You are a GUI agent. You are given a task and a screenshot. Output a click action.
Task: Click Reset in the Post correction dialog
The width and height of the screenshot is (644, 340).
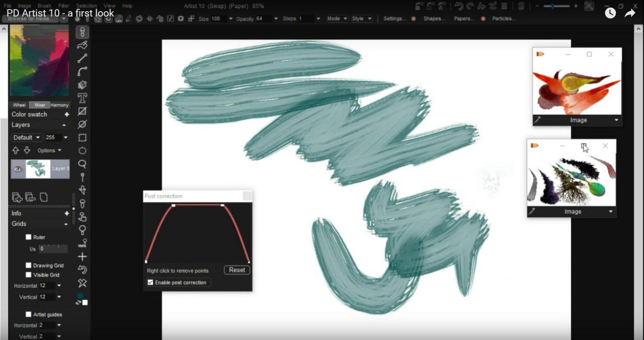236,270
